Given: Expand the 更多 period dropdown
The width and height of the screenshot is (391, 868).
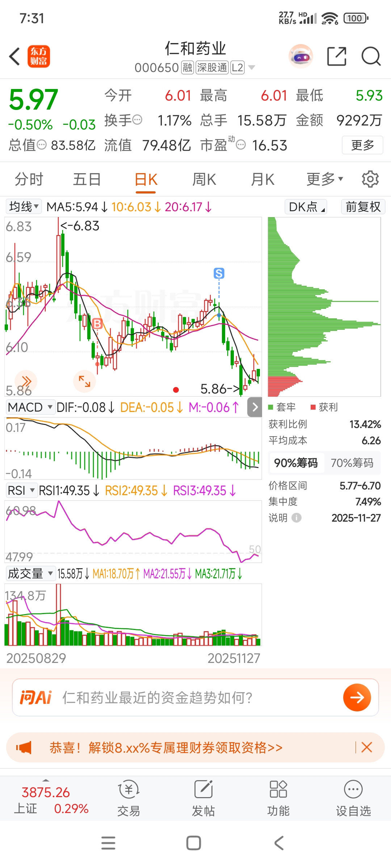Looking at the screenshot, I should point(325,179).
